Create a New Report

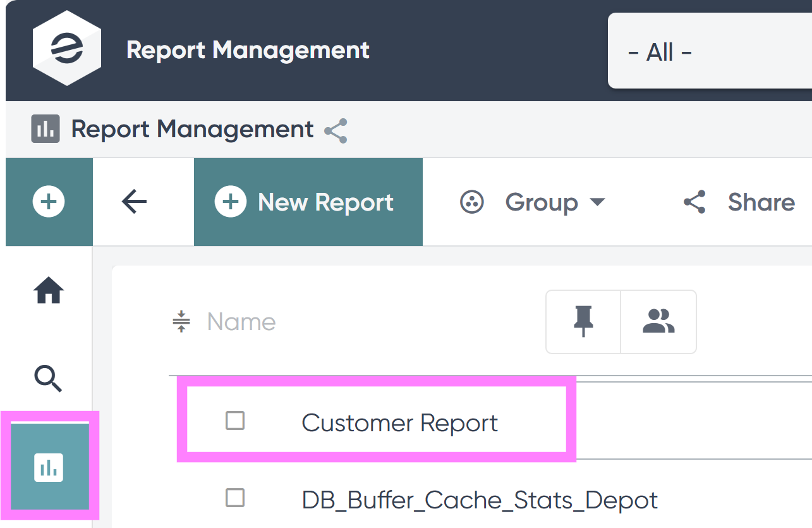point(308,202)
